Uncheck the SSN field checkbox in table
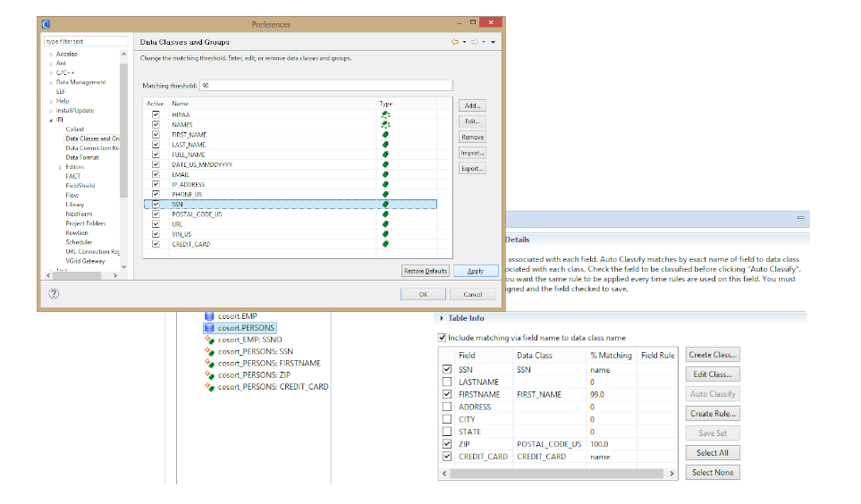 coord(447,369)
